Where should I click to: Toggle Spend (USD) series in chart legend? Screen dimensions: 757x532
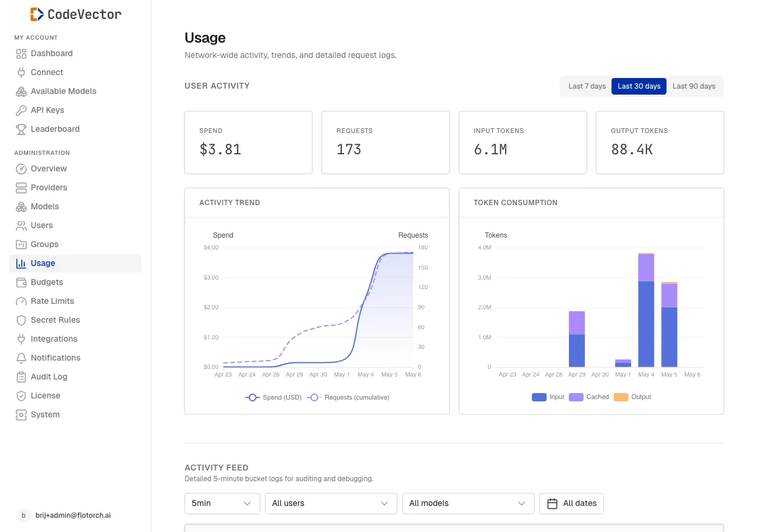273,397
